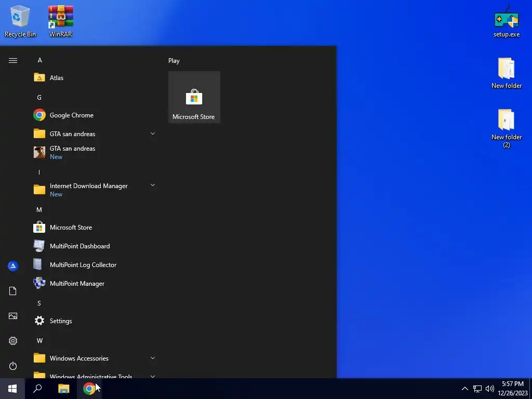Open the Atlas user account icon in sidebar
532x399 pixels.
13,266
